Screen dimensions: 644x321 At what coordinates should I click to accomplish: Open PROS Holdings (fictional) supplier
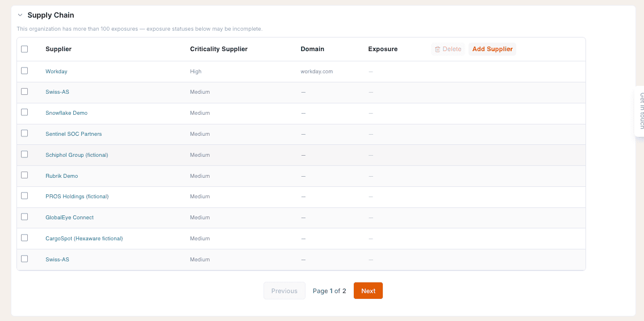[77, 197]
